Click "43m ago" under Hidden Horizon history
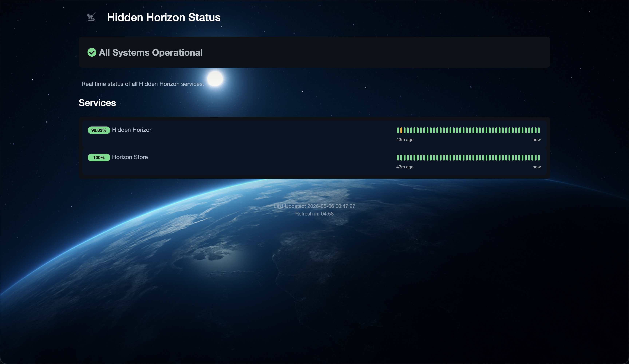Viewport: 629px width, 364px height. [x=405, y=140]
